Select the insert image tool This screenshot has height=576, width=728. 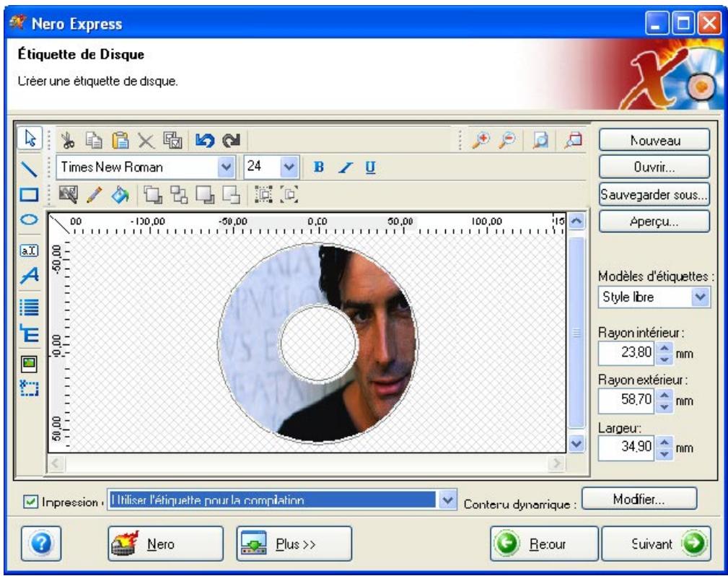(30, 363)
